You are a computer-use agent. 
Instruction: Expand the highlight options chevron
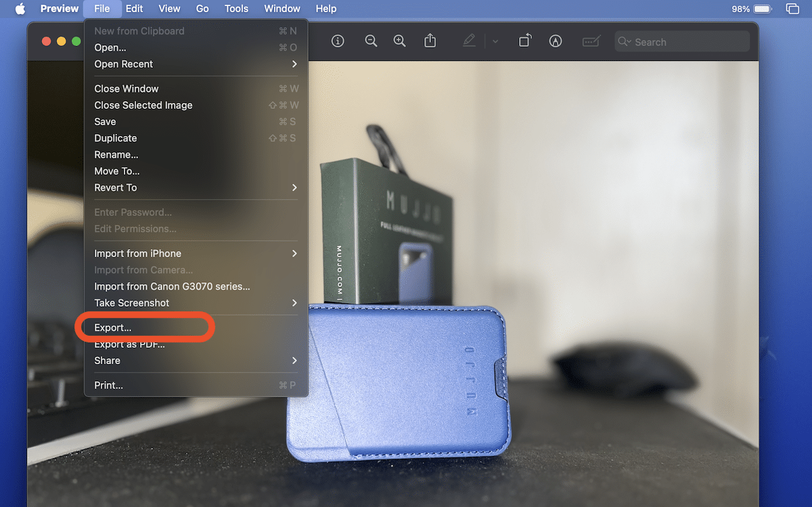(495, 42)
